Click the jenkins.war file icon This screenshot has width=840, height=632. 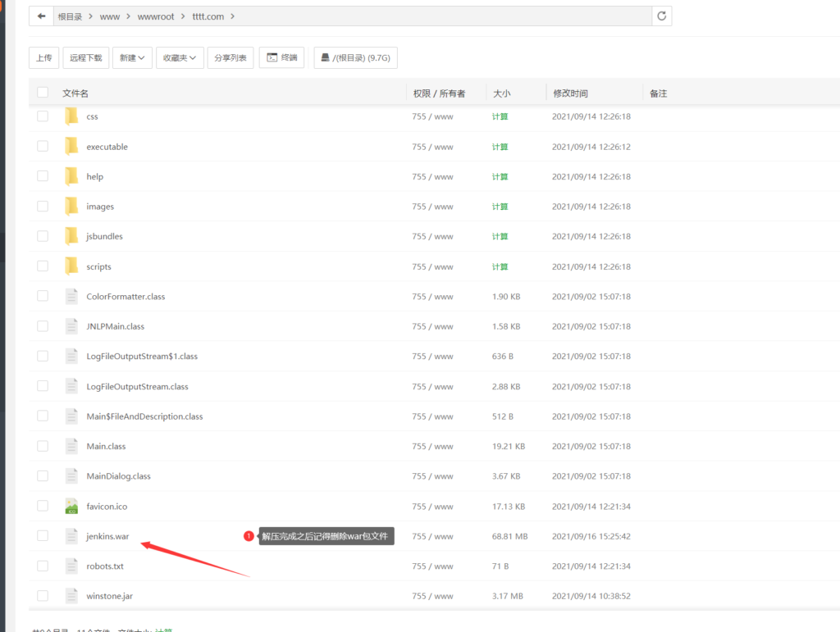point(71,536)
